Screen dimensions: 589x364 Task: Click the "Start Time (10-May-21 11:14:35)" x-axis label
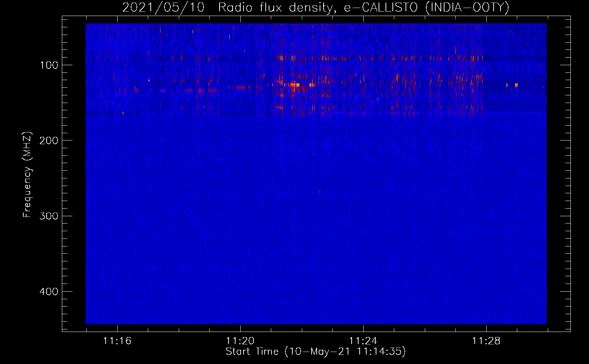click(x=316, y=352)
